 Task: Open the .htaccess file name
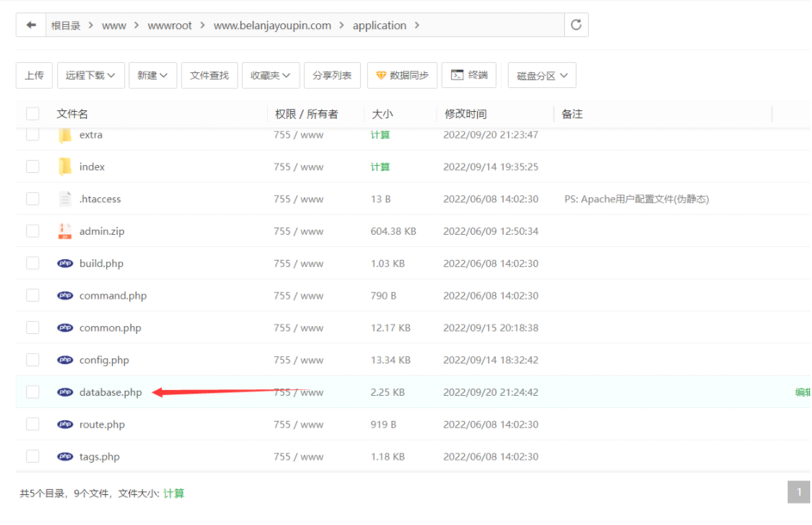pos(100,199)
